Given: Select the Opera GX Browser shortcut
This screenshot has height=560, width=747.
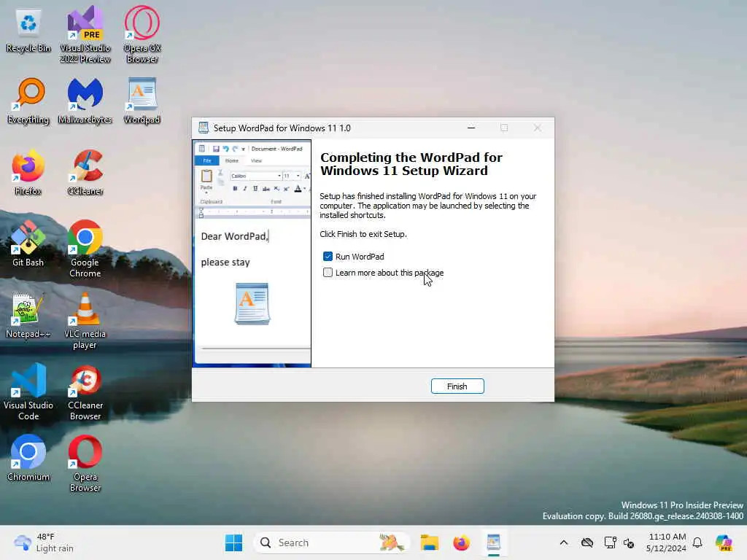Looking at the screenshot, I should pyautogui.click(x=142, y=35).
